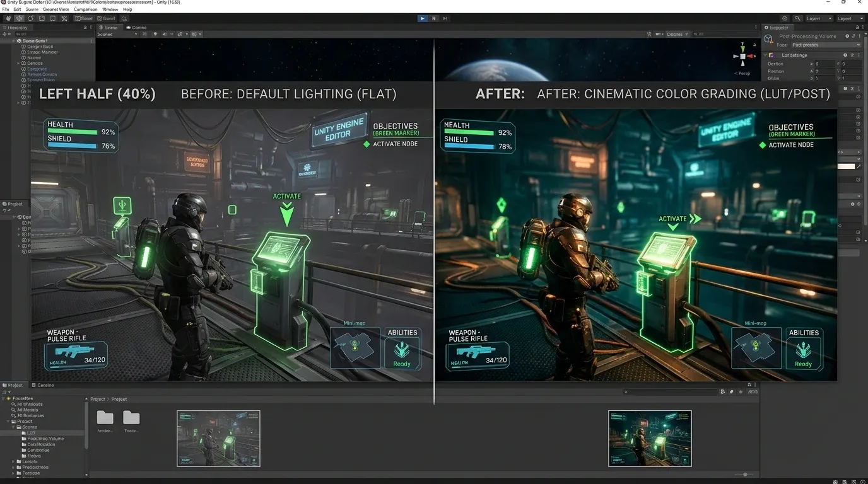Click the Post-Processing Volume object icon
This screenshot has width=868, height=484.
768,39
